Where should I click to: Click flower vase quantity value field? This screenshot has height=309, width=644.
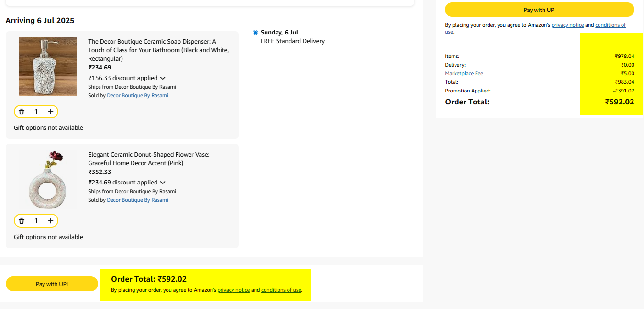coord(36,221)
